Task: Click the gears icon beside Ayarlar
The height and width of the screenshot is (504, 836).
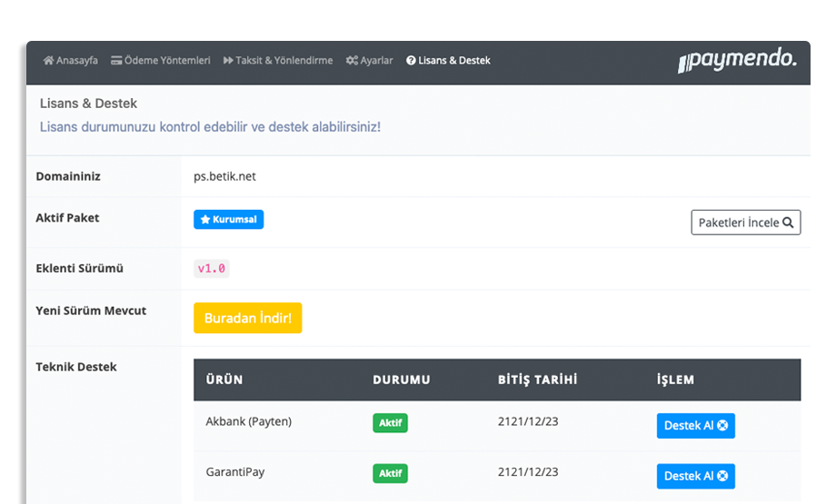Action: point(352,60)
